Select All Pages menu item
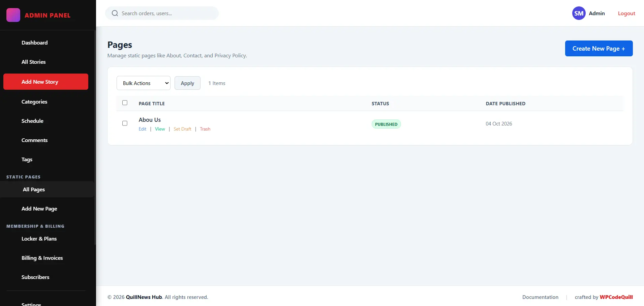Screen dimensions: 644x306 tap(47, 189)
